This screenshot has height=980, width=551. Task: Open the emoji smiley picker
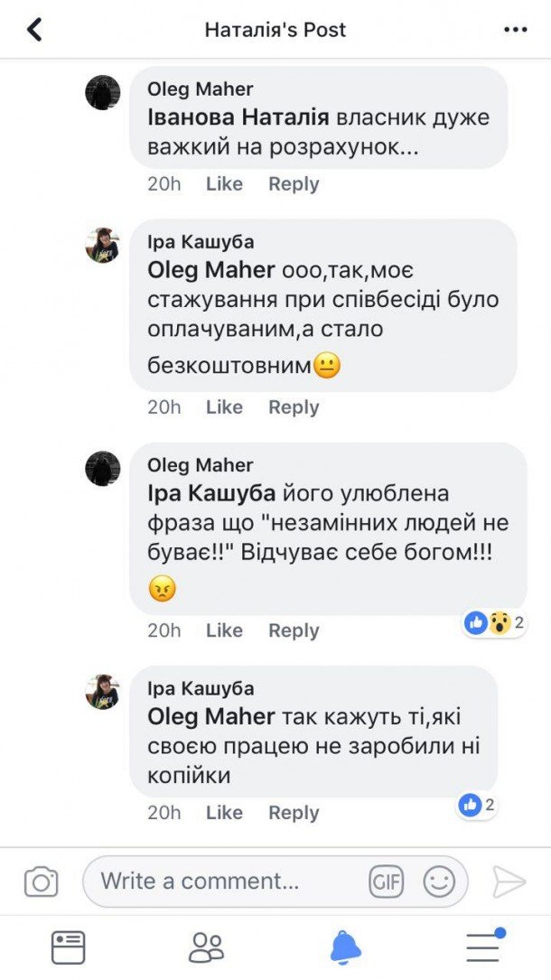coord(439,882)
